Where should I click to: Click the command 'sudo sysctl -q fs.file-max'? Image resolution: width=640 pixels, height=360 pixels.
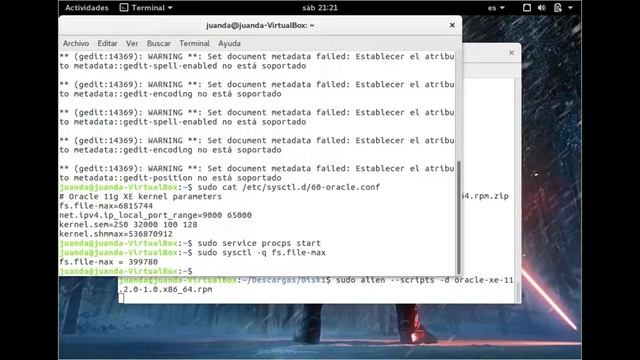pos(262,252)
